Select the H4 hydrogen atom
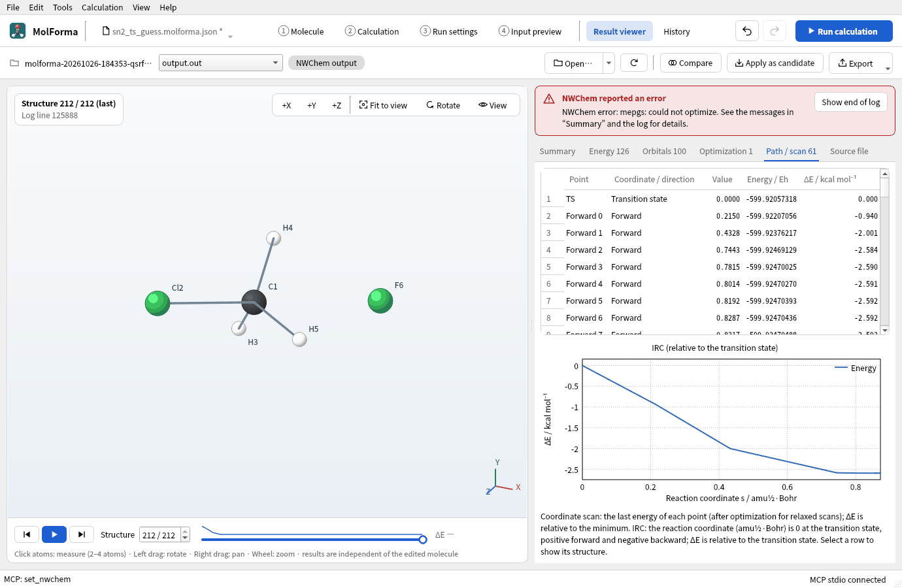The height and width of the screenshot is (588, 902). coord(274,238)
